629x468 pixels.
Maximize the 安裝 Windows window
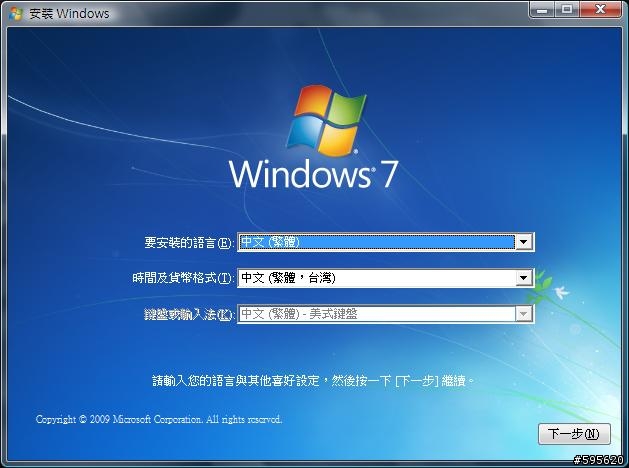[x=567, y=10]
